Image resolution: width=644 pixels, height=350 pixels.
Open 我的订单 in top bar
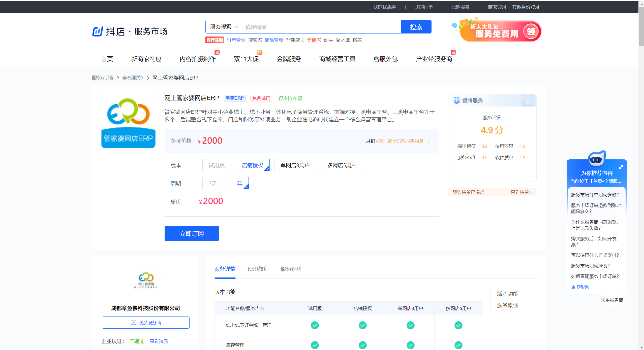pyautogui.click(x=424, y=7)
